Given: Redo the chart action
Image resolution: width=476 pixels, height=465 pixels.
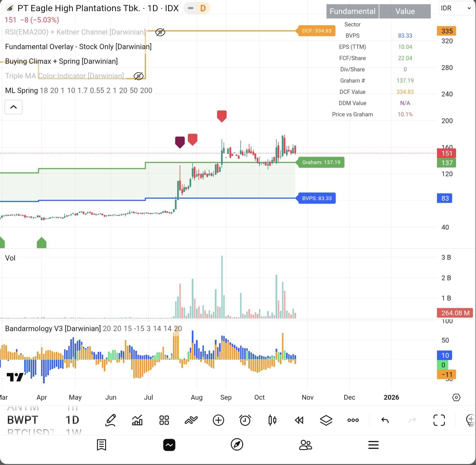Looking at the screenshot, I should (412, 420).
